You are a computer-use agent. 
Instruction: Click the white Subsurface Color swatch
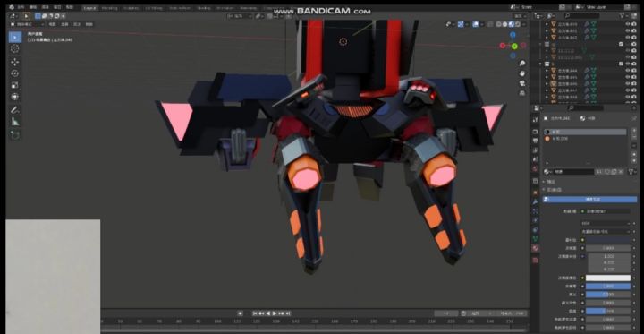click(x=608, y=278)
